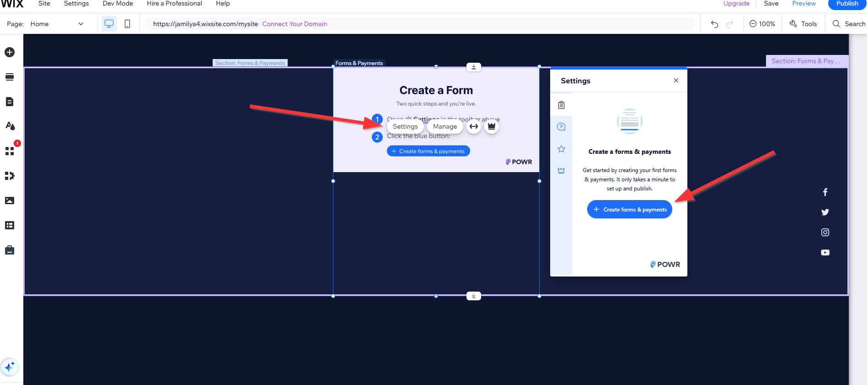Click the Connect Your Domain link

tap(295, 24)
